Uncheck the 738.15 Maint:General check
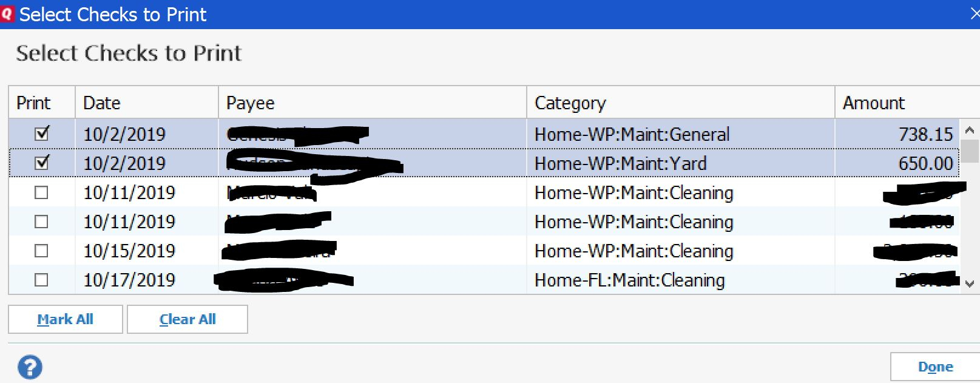This screenshot has height=383, width=980. [42, 133]
